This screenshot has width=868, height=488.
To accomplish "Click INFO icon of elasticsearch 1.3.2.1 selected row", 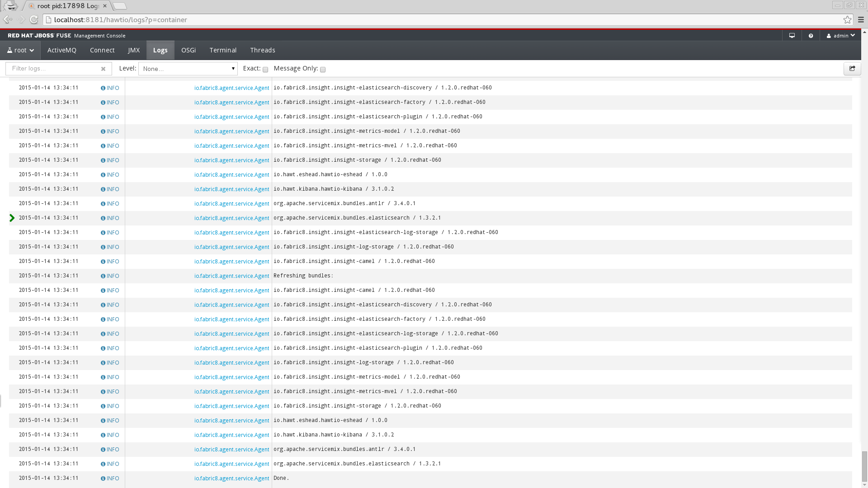I will (x=103, y=218).
